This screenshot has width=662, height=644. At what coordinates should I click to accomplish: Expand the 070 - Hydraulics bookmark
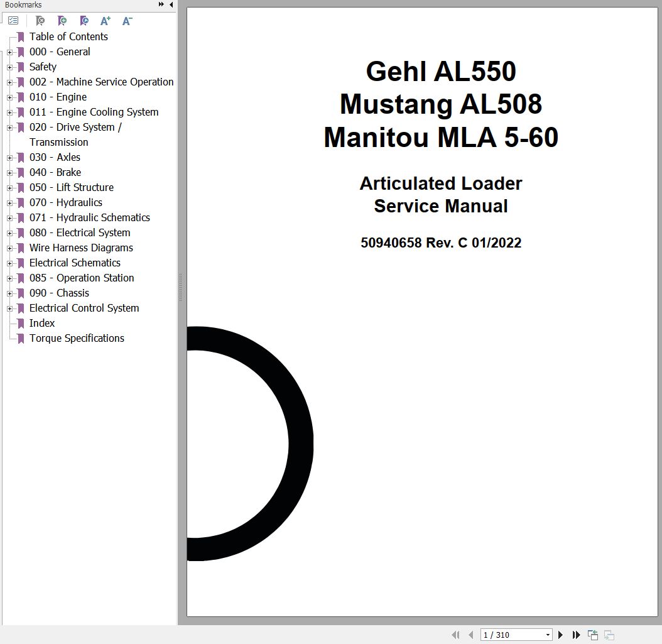[x=9, y=203]
